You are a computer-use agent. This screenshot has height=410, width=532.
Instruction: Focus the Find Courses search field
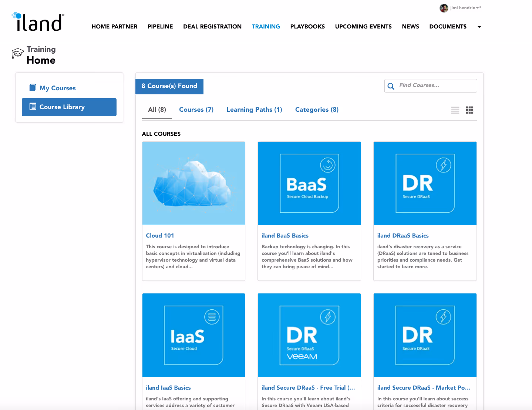click(431, 85)
